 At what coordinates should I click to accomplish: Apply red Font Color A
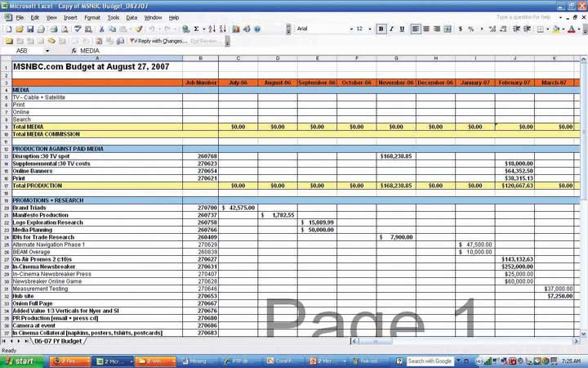coord(572,29)
